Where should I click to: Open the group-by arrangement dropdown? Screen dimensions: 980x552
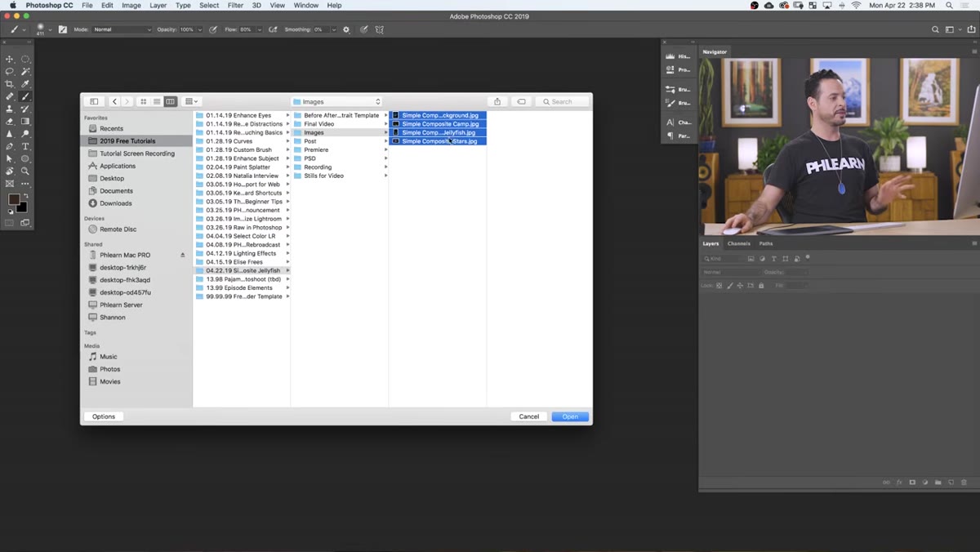click(x=192, y=101)
